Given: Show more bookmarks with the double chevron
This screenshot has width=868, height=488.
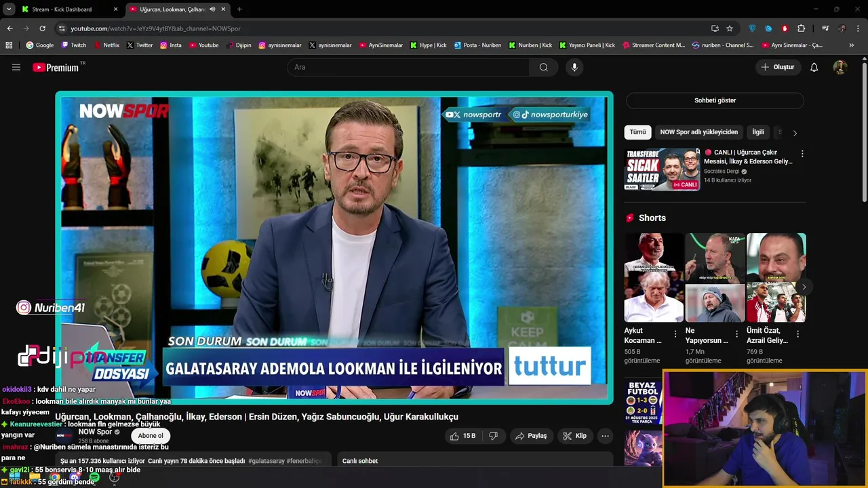Looking at the screenshot, I should click(851, 45).
